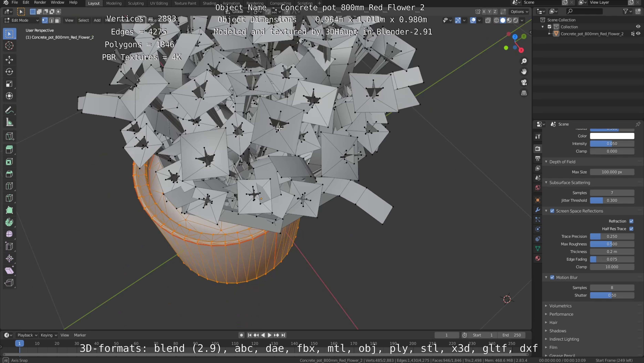Open the Render menu
644x363 pixels.
(x=40, y=3)
